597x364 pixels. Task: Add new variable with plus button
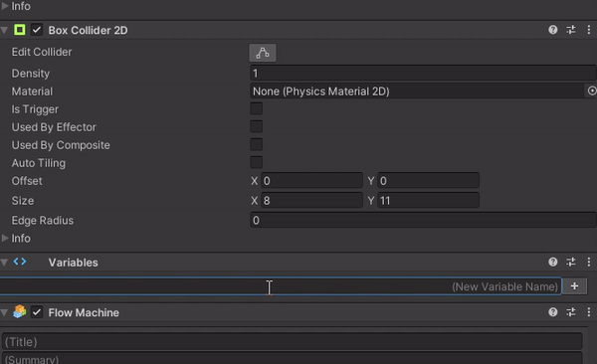click(x=574, y=286)
